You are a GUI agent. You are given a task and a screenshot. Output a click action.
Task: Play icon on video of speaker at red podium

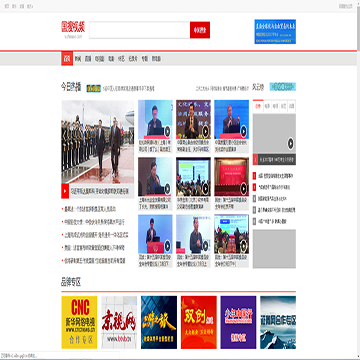click(167, 246)
